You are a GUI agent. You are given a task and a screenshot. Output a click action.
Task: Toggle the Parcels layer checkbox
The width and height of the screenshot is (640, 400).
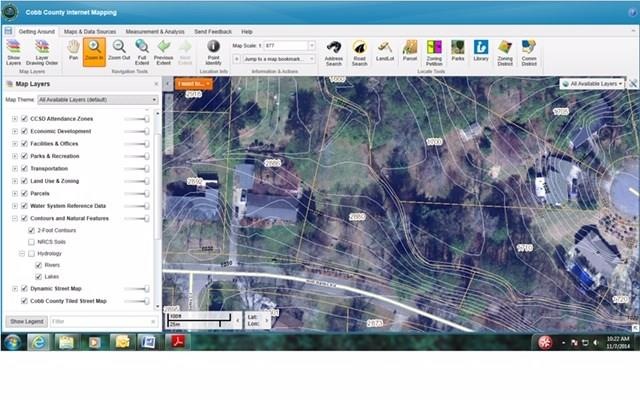(x=24, y=193)
